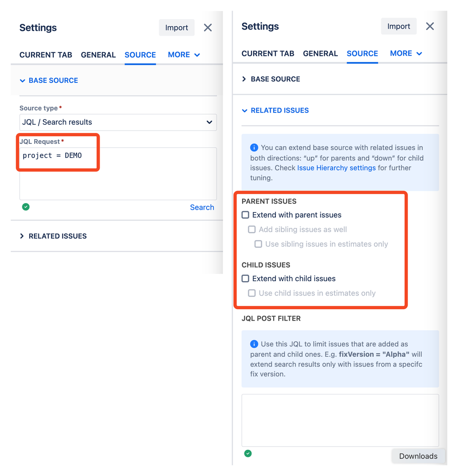Switch to the GENERAL tab in the left panel

click(98, 55)
